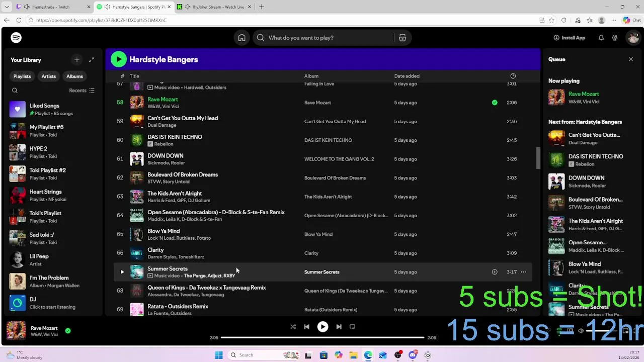Search in Your Library magnifier icon
This screenshot has width=644, height=362.
15,90
